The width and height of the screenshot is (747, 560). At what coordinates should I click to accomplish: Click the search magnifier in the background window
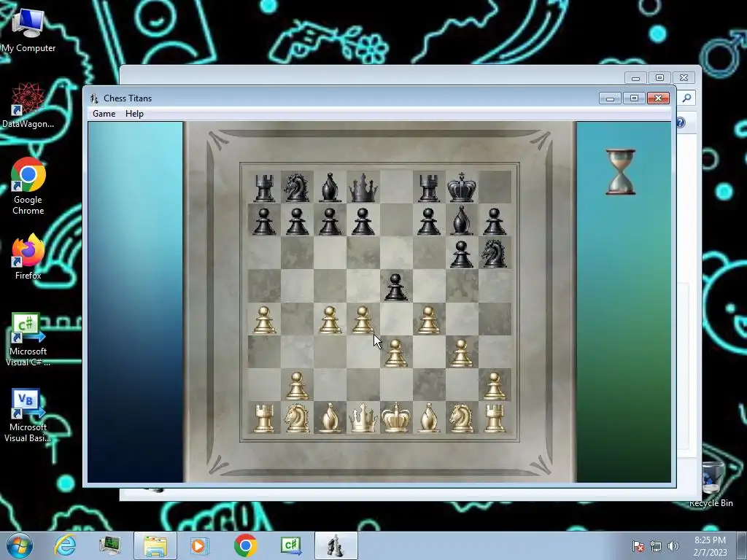coord(686,98)
